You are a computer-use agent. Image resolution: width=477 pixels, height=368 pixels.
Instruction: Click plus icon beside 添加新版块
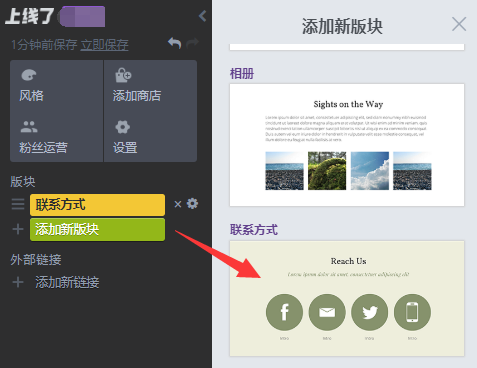point(18,229)
